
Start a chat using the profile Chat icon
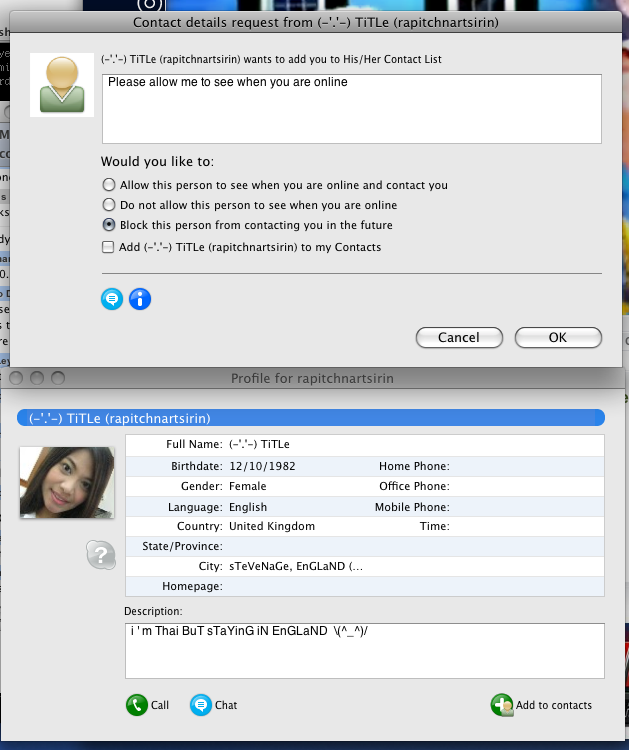click(x=201, y=705)
